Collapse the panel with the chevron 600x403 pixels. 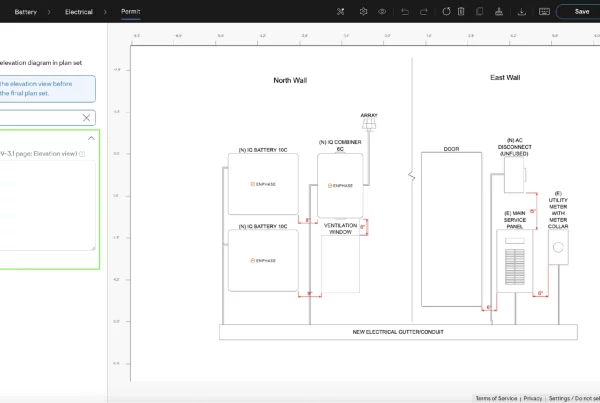pyautogui.click(x=91, y=138)
